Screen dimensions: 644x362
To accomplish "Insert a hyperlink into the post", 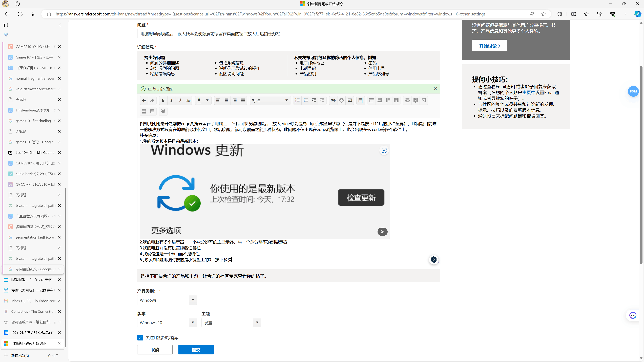I will (x=333, y=100).
